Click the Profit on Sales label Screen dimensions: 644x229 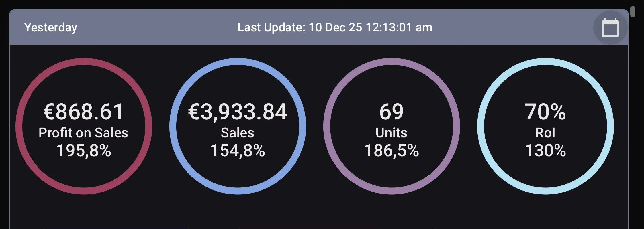(83, 133)
